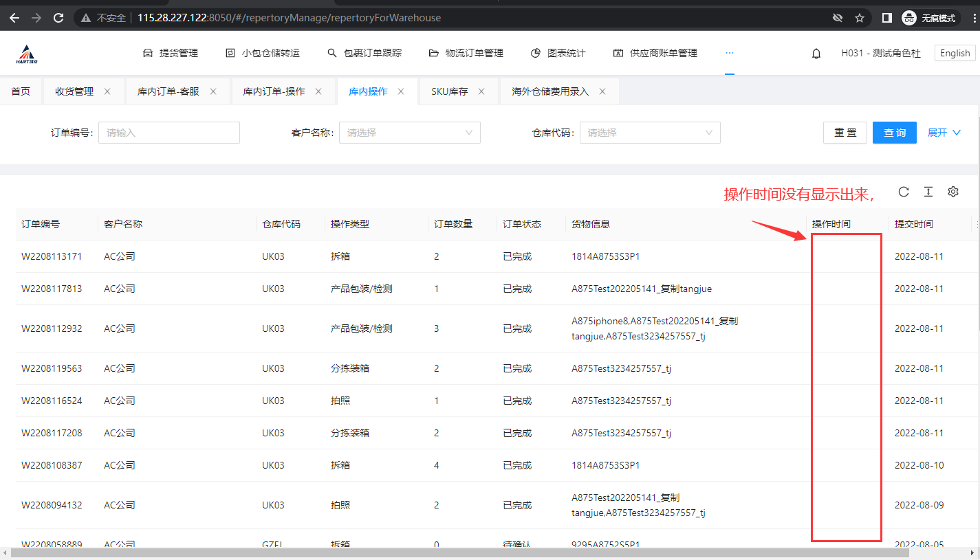Close the SKU库存 tab
The height and width of the screenshot is (560, 980).
[x=481, y=91]
